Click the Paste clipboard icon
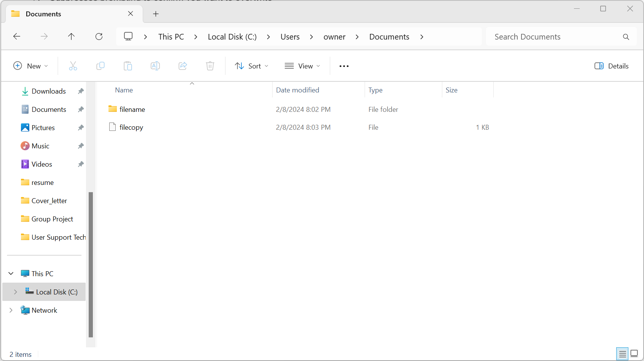 (x=128, y=66)
